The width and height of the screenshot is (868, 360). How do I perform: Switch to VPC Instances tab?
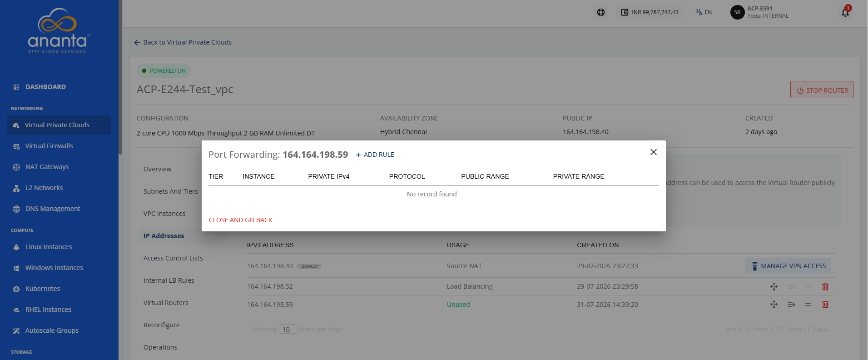point(164,214)
